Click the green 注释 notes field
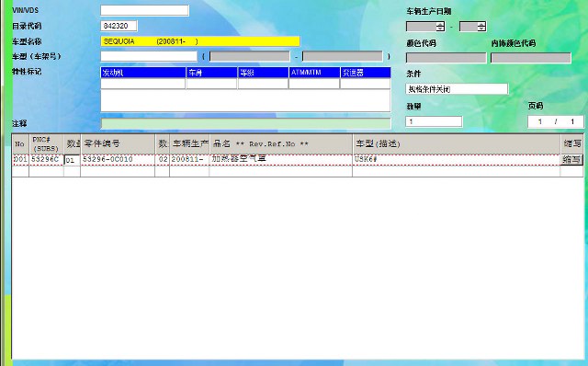This screenshot has width=588, height=366. (x=245, y=123)
